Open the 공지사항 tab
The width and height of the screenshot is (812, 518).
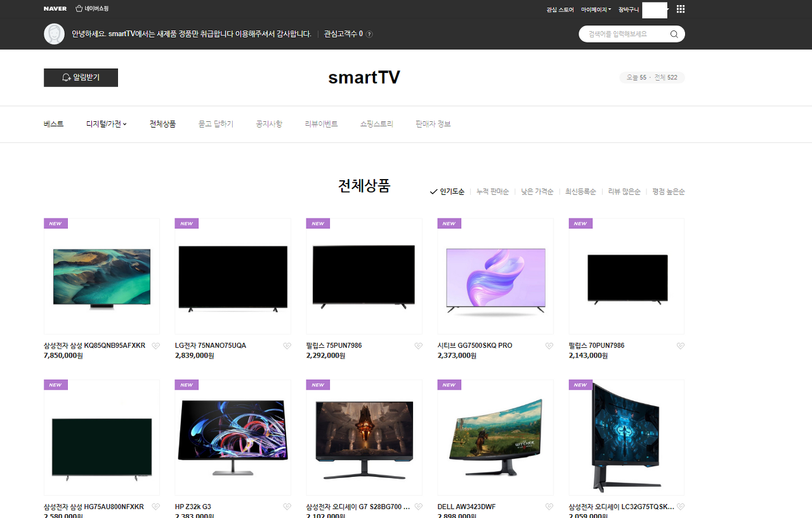(269, 124)
